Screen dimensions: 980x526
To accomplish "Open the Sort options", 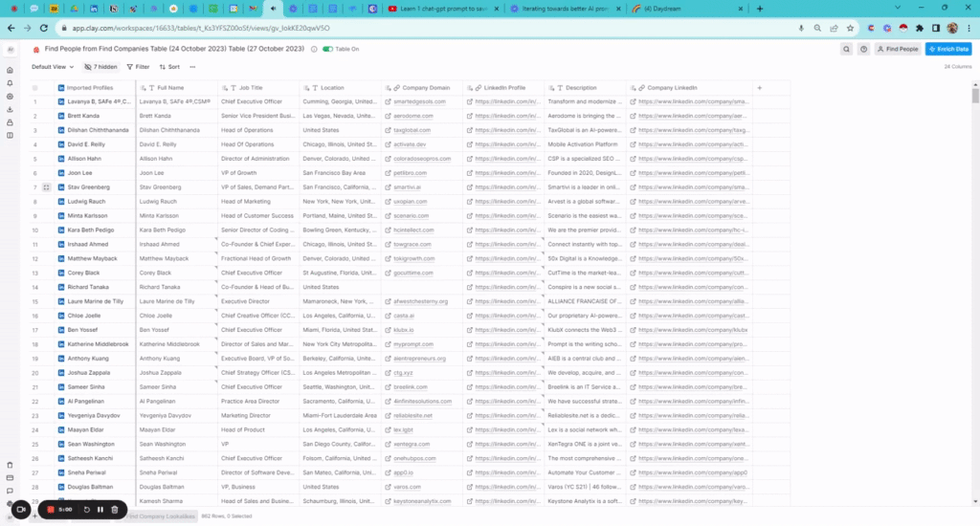I will [169, 67].
